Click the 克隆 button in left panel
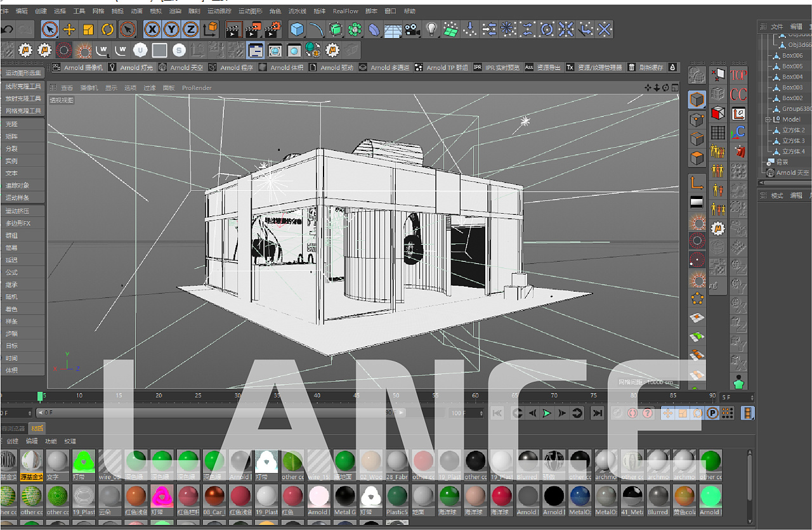 pos(23,124)
